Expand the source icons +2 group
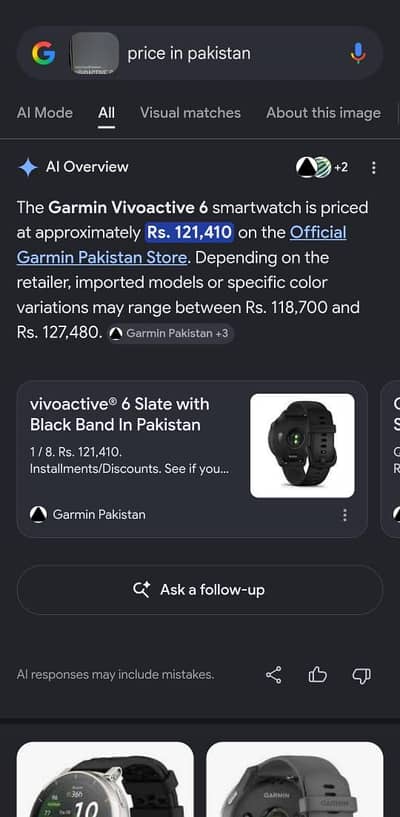The image size is (400, 817). (x=322, y=167)
